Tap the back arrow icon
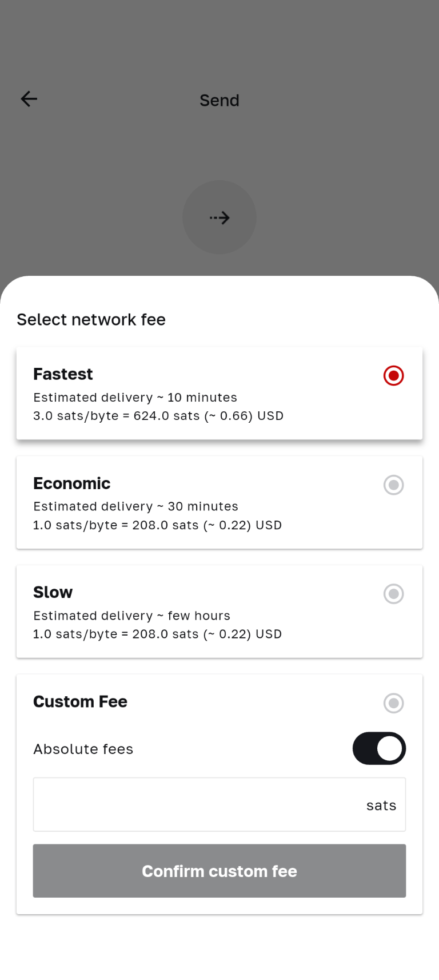The image size is (439, 980). coord(29,99)
